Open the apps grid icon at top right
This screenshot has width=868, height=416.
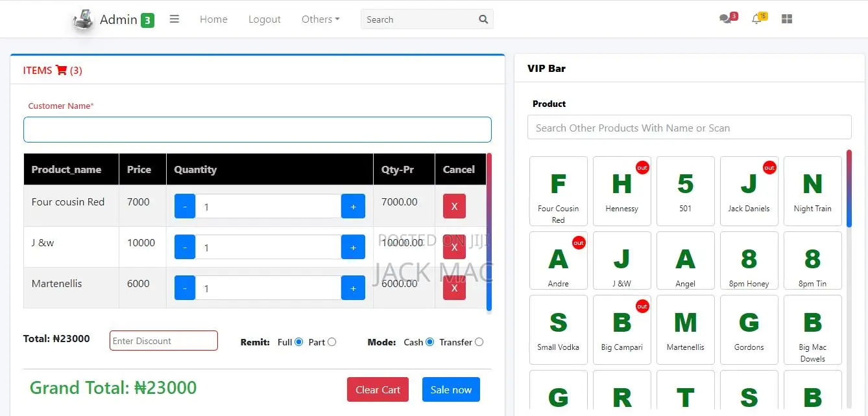click(x=786, y=19)
